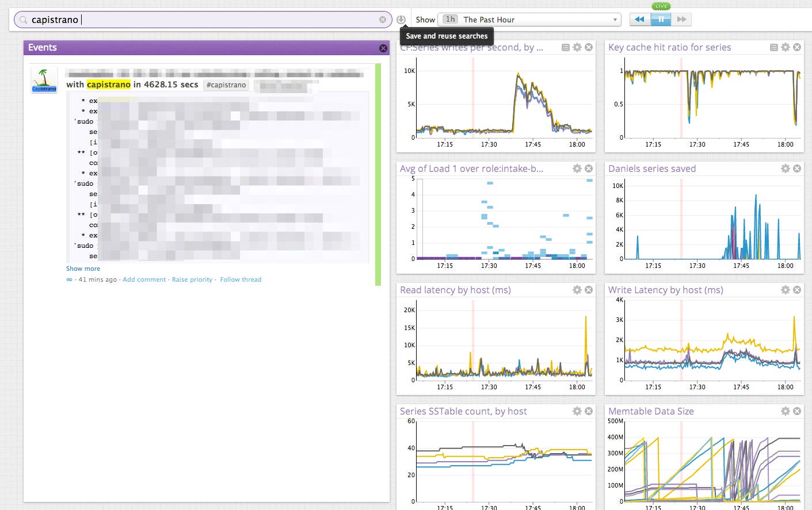This screenshot has height=510, width=812.
Task: Select the #capistrano tag on the event
Action: tap(226, 85)
